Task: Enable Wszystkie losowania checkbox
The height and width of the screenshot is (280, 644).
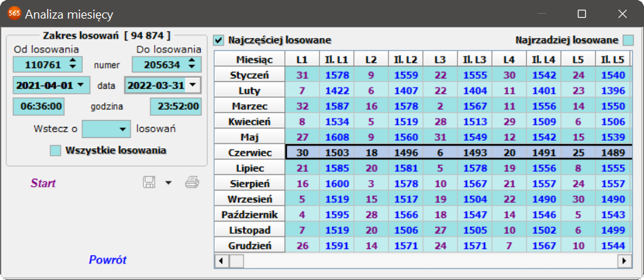Action: 55,150
